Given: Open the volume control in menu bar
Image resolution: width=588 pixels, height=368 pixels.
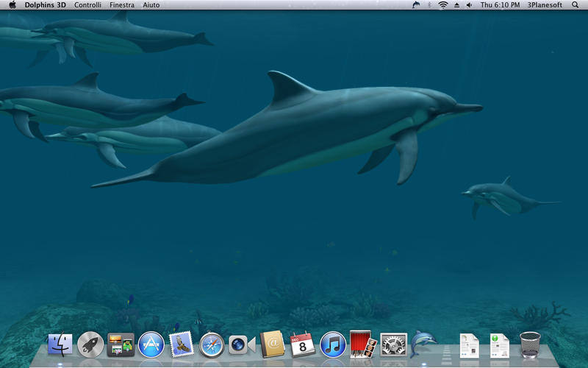Looking at the screenshot, I should pos(469,5).
